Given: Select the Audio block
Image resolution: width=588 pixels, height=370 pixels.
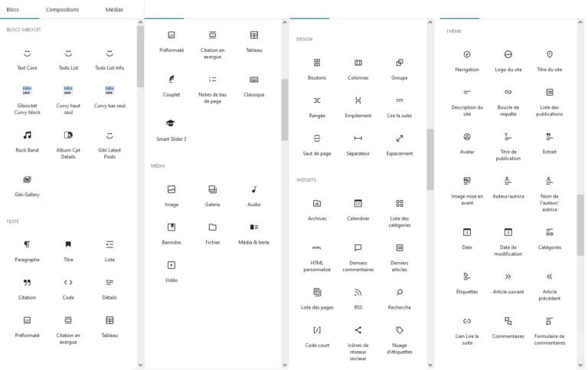Looking at the screenshot, I should [x=254, y=196].
